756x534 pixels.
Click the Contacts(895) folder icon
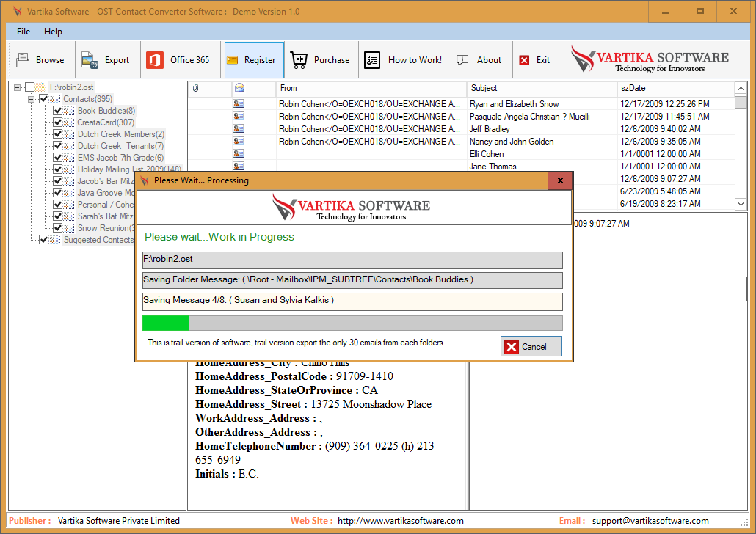point(55,99)
